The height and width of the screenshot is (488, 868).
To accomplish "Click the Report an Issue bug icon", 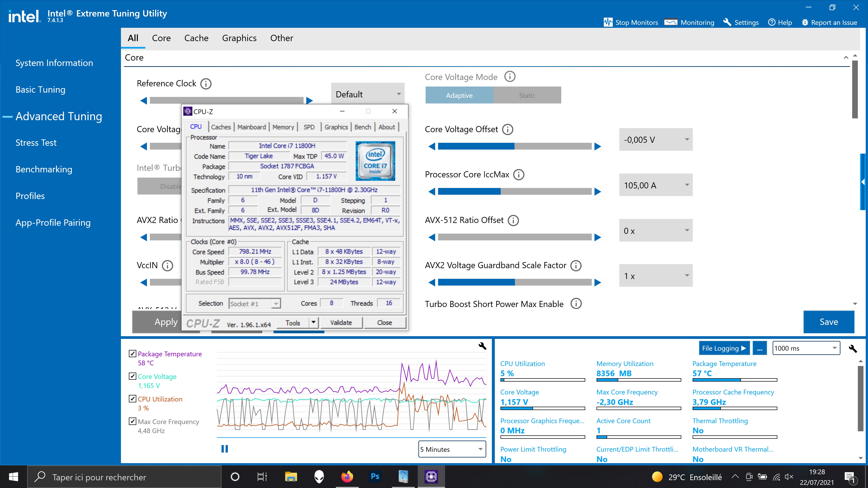I will pos(805,22).
